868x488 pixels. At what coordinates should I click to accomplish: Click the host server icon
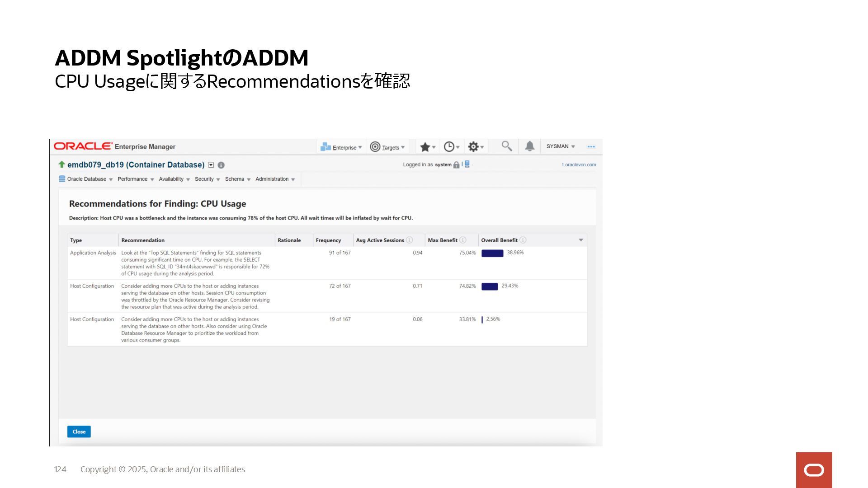(467, 164)
